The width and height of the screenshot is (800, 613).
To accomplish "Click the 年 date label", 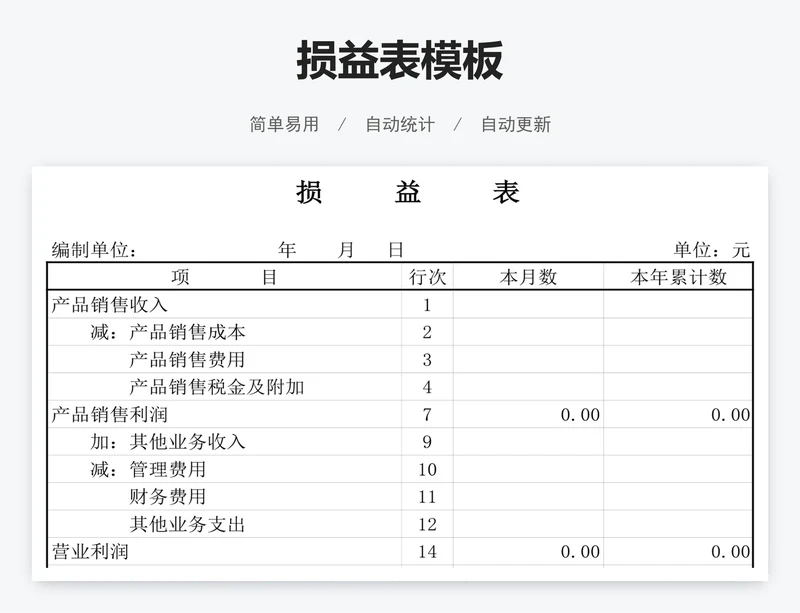I will pyautogui.click(x=287, y=250).
